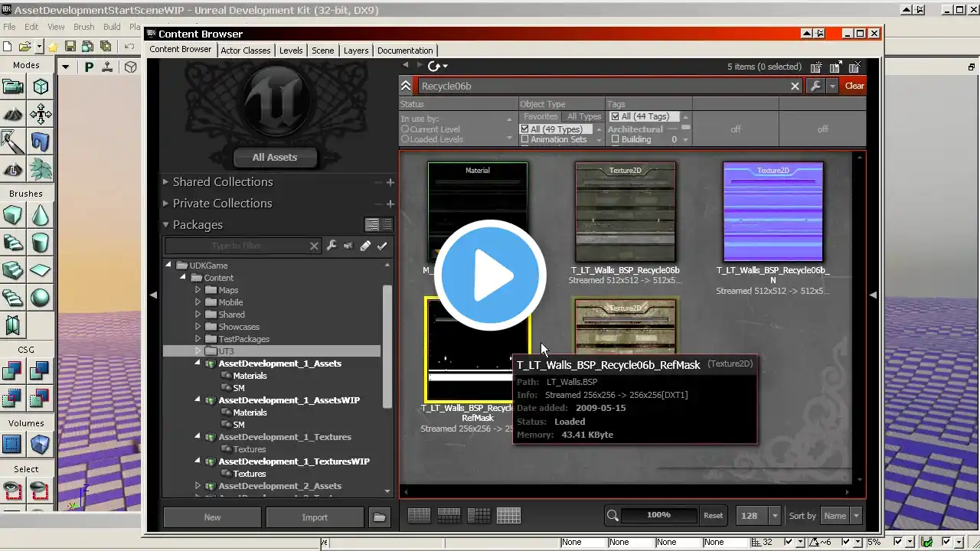Switch Packages to list view toggle
Image resolution: width=980 pixels, height=551 pixels.
pos(387,224)
